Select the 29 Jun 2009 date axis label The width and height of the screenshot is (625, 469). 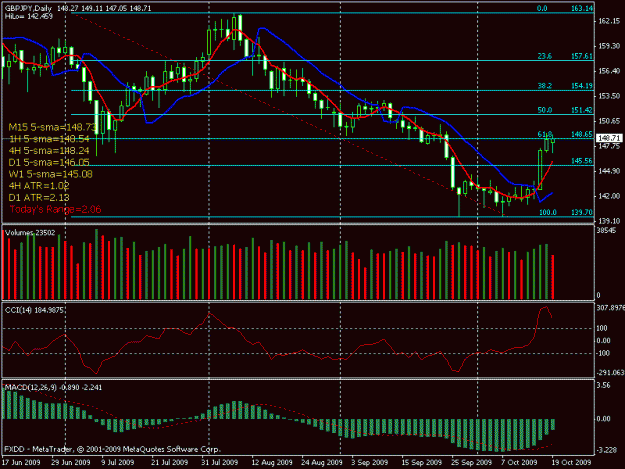71,463
